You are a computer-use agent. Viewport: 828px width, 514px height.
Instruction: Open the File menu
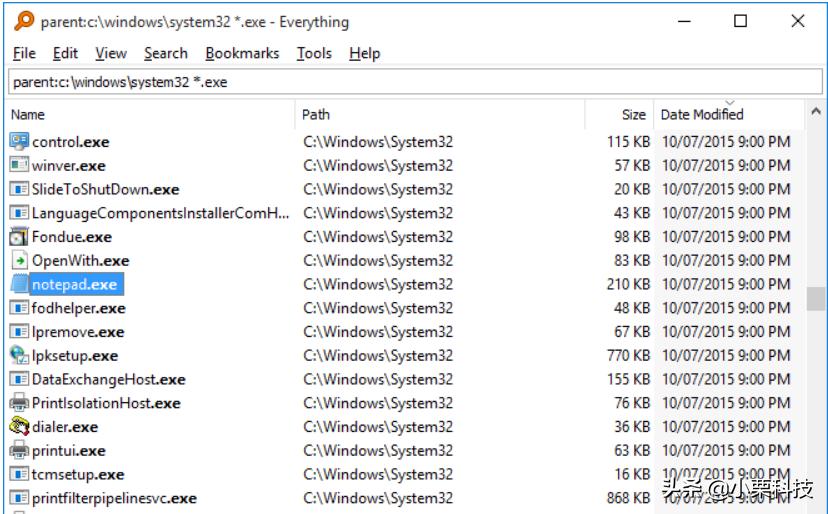(24, 53)
